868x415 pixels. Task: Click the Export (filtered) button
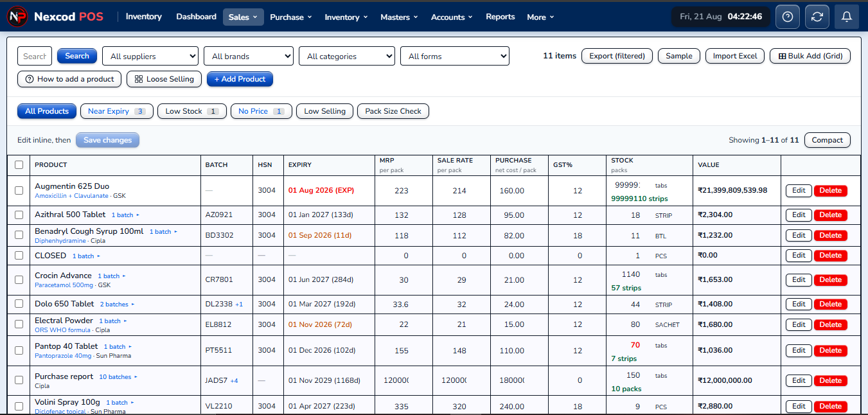click(617, 56)
